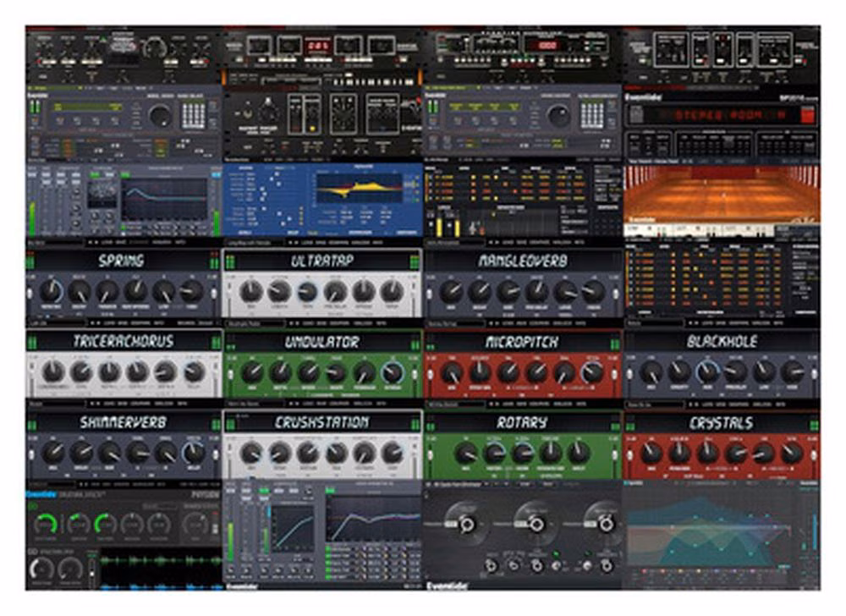This screenshot has width=846, height=616.
Task: Click the highlighted Blackhole SIZE knob
Action: click(x=706, y=372)
